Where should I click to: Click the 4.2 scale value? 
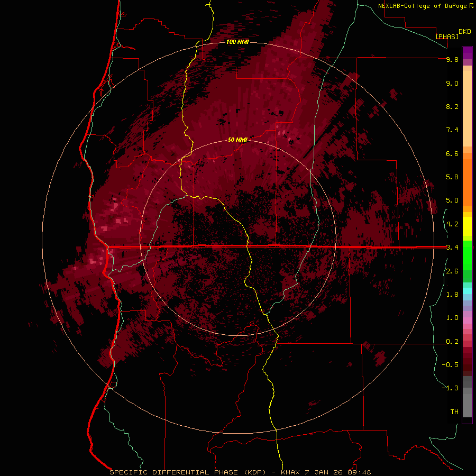pos(452,224)
